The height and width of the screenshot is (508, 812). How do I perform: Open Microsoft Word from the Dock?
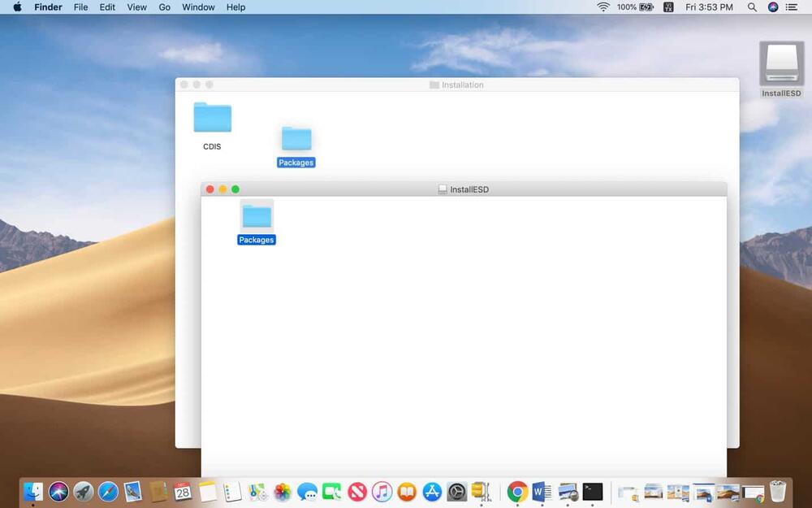pyautogui.click(x=542, y=492)
